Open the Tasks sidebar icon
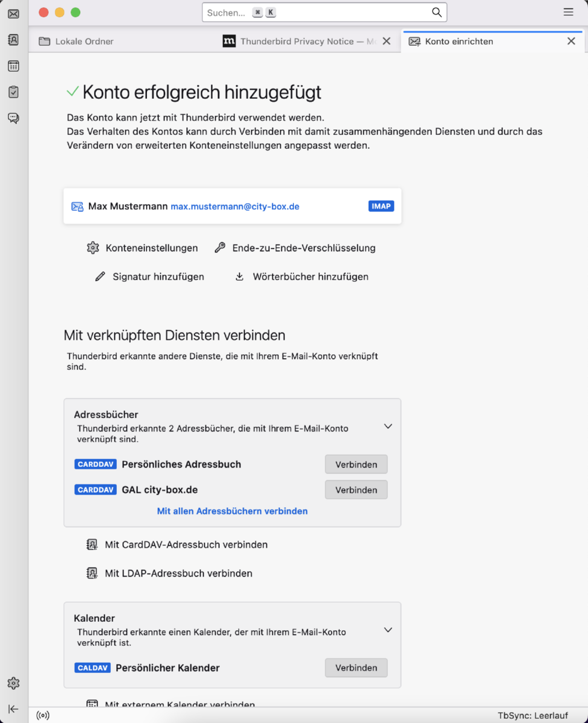The height and width of the screenshot is (723, 588). 13,92
